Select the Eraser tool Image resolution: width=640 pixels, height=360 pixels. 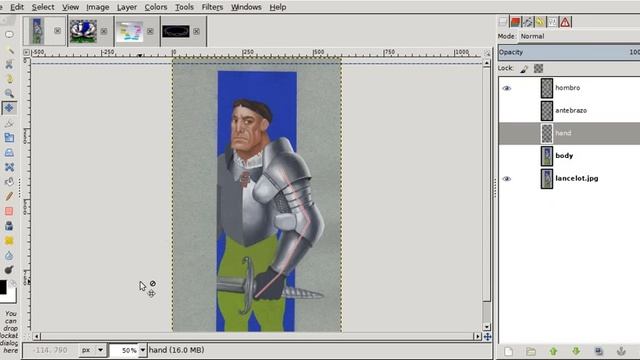pyautogui.click(x=9, y=211)
